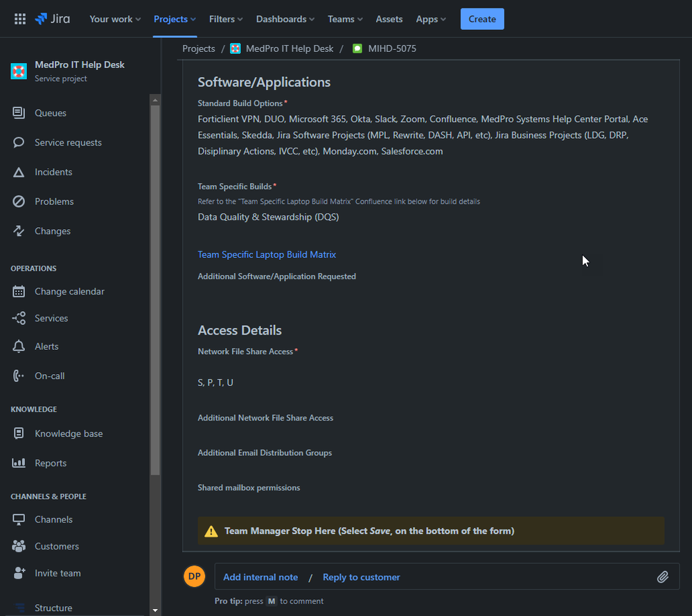The image size is (692, 616).
Task: Click the Additional Email Distribution Groups label
Action: pos(265,452)
